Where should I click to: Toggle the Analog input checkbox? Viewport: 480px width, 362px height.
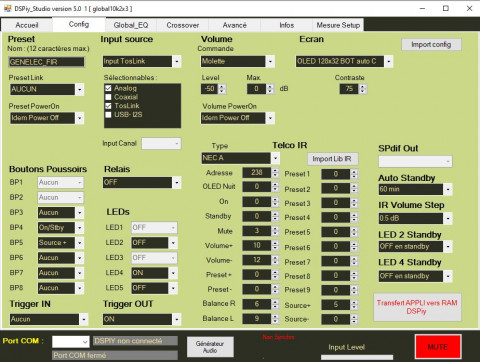pos(108,88)
